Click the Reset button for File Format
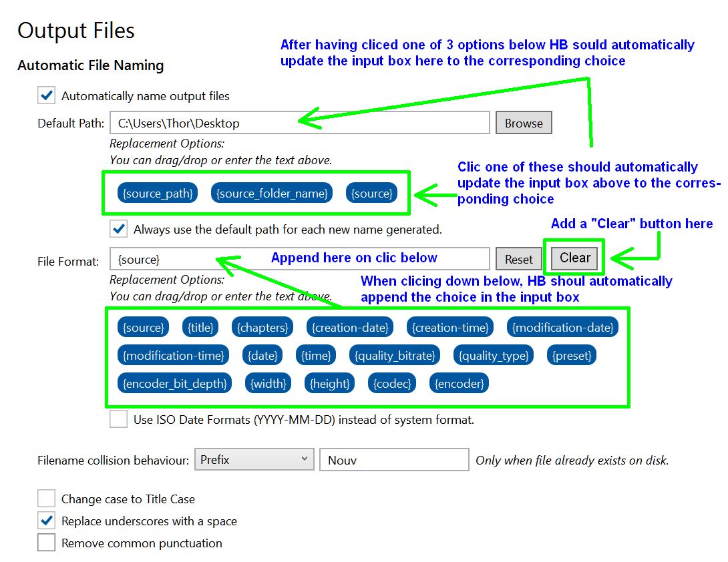The height and width of the screenshot is (562, 728). coord(518,259)
